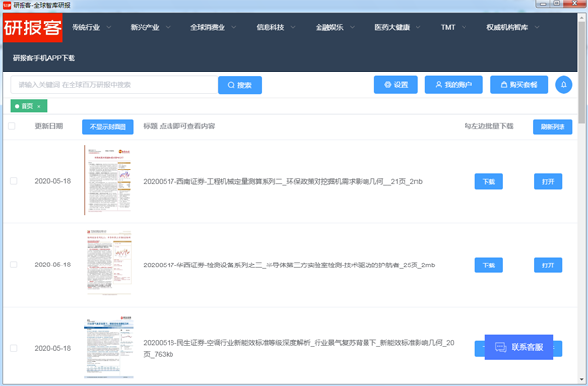588x386 pixels.
Task: Check the 华西证券 report row checkbox
Action: click(13, 265)
